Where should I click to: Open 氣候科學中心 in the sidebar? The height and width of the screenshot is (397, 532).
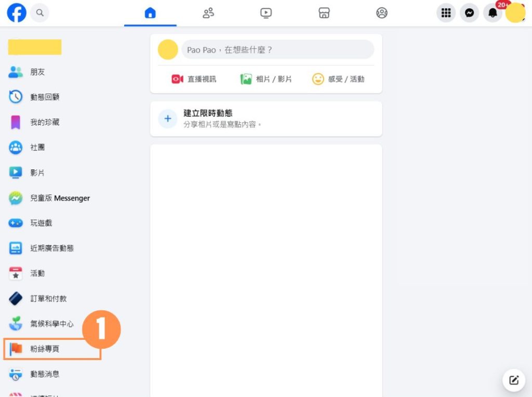pos(51,324)
